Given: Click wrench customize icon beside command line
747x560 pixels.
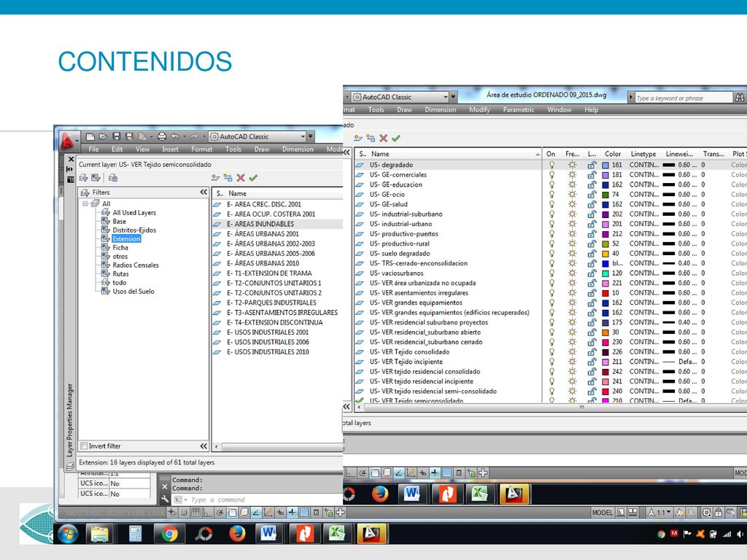Looking at the screenshot, I should tap(165, 499).
